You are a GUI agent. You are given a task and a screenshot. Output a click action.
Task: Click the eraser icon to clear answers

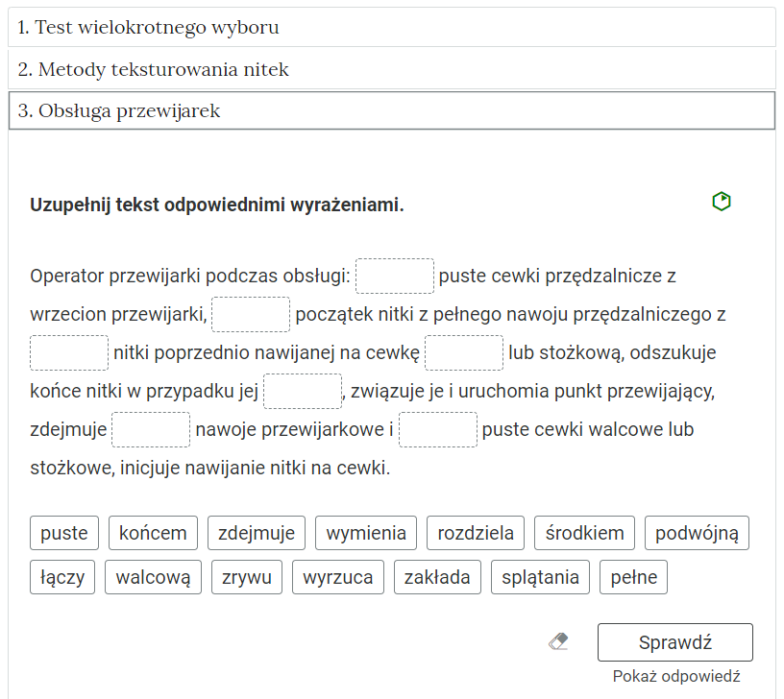pos(560,641)
